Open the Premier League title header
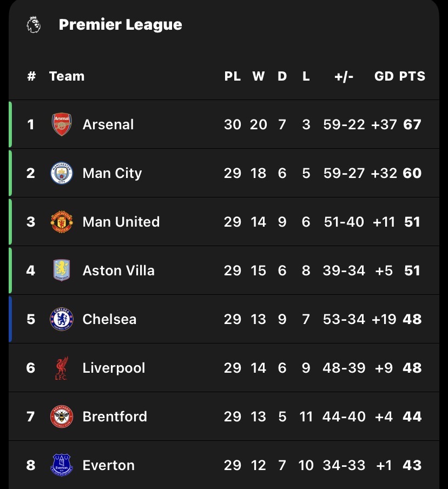The image size is (448, 489). point(120,25)
